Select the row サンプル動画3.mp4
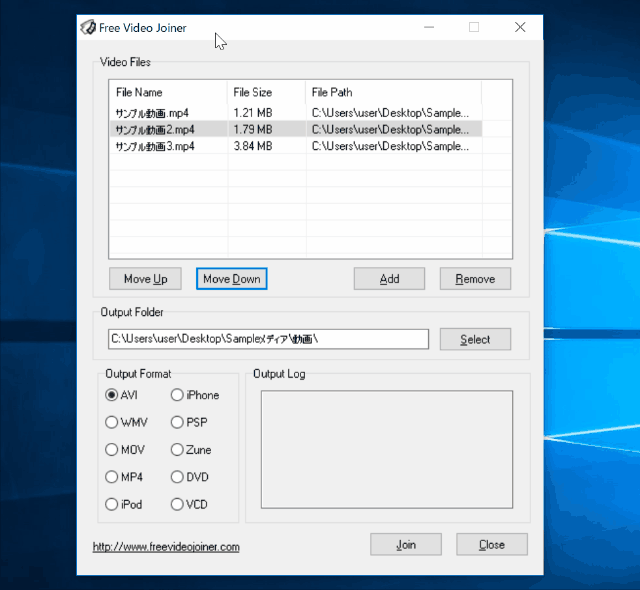The width and height of the screenshot is (640, 590). tap(296, 146)
